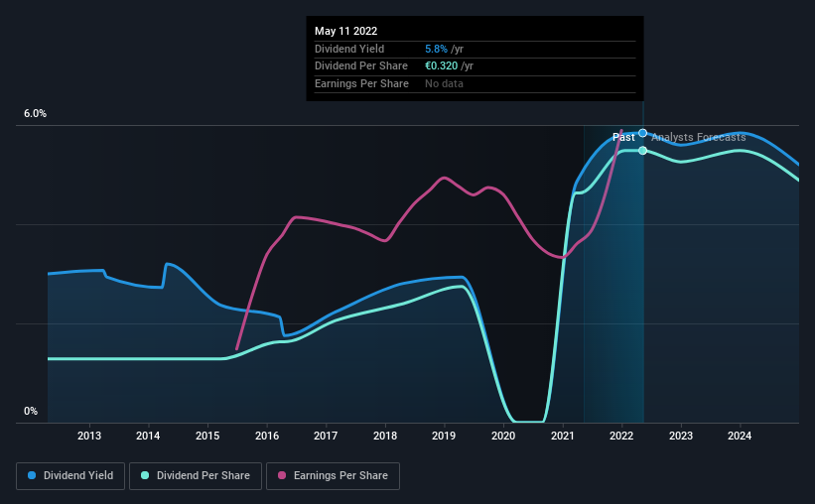Toggle the Dividend Per Share legend button
Image resolution: width=815 pixels, height=504 pixels.
[196, 476]
